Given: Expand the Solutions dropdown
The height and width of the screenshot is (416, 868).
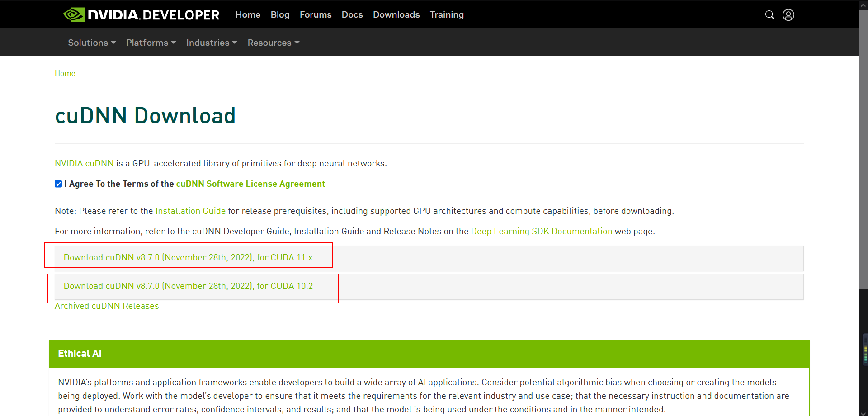Looking at the screenshot, I should click(92, 43).
